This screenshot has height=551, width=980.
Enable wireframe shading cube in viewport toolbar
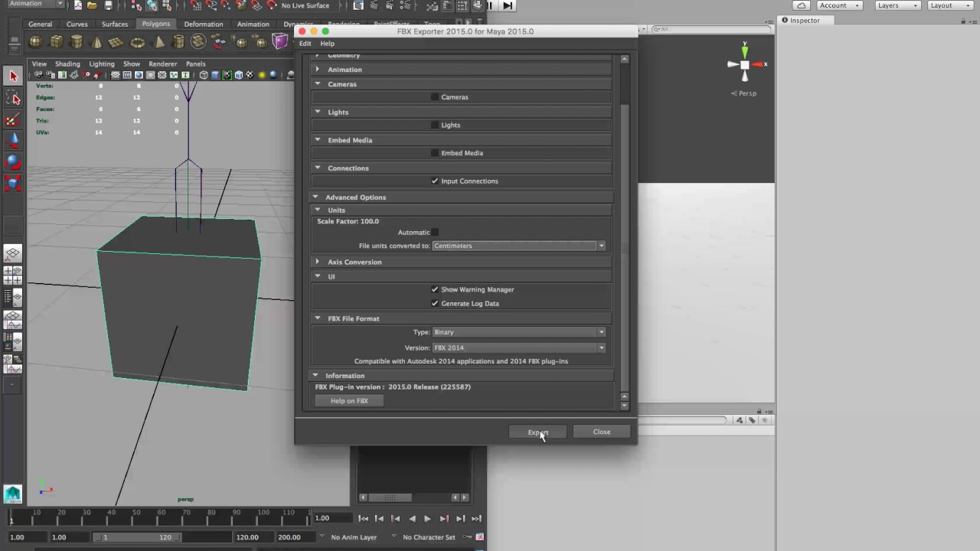(204, 75)
